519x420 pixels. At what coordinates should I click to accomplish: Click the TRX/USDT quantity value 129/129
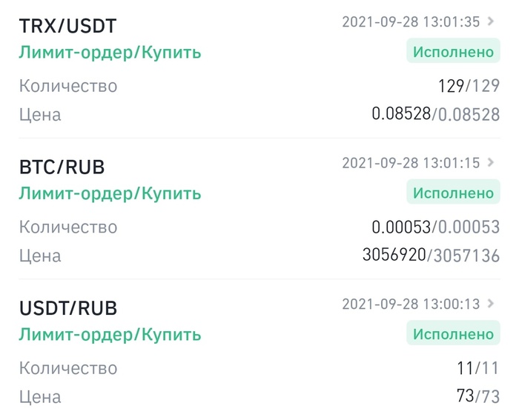pos(469,86)
